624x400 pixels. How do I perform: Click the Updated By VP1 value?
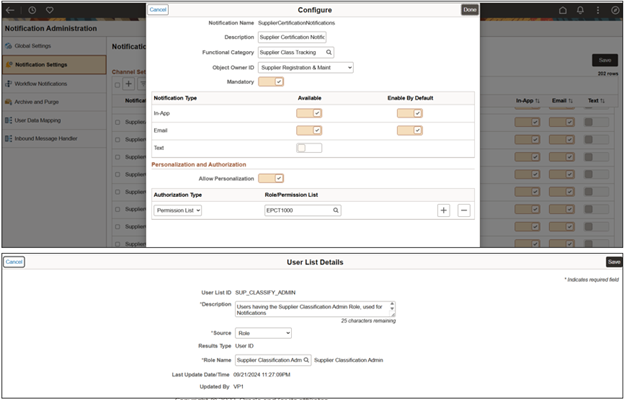pos(238,386)
